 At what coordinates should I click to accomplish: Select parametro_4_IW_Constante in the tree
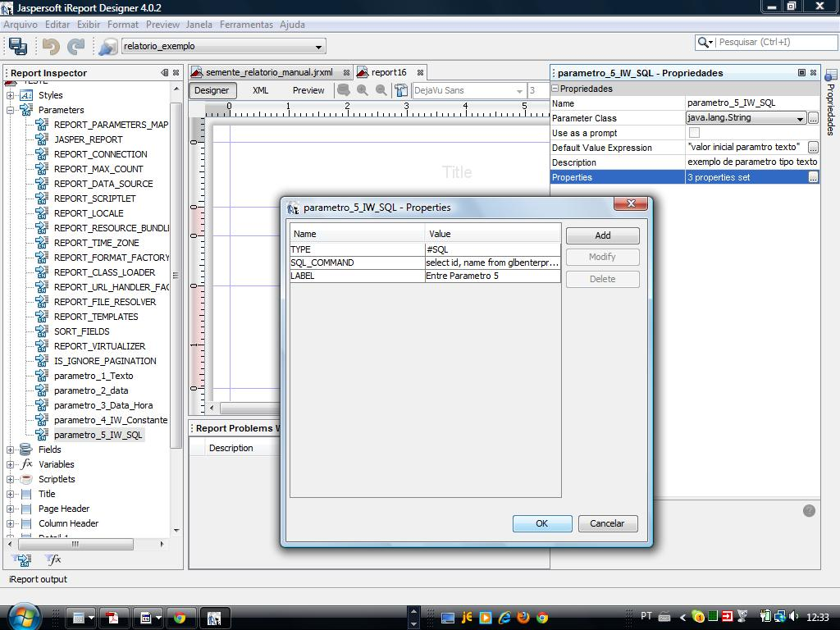[111, 421]
